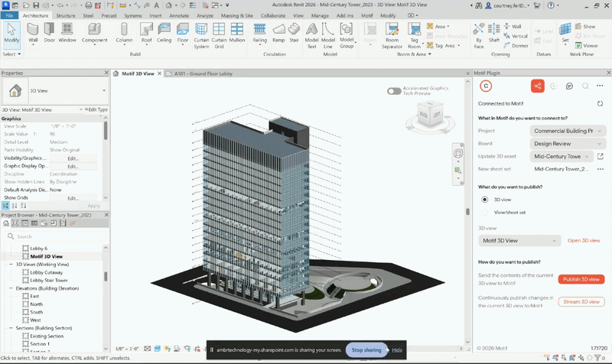Click the Edit Type button
The height and width of the screenshot is (364, 612).
click(96, 109)
